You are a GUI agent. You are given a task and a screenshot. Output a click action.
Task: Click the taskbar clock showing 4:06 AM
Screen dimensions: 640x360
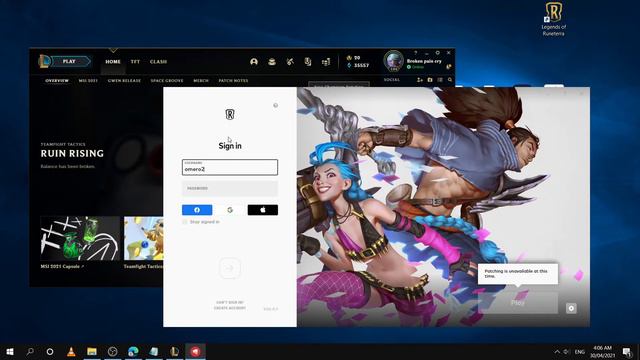(602, 351)
